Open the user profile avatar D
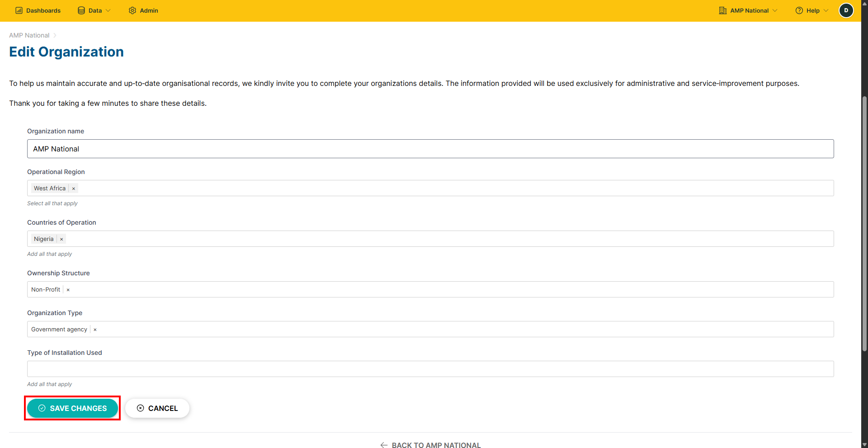This screenshot has height=448, width=868. click(846, 10)
